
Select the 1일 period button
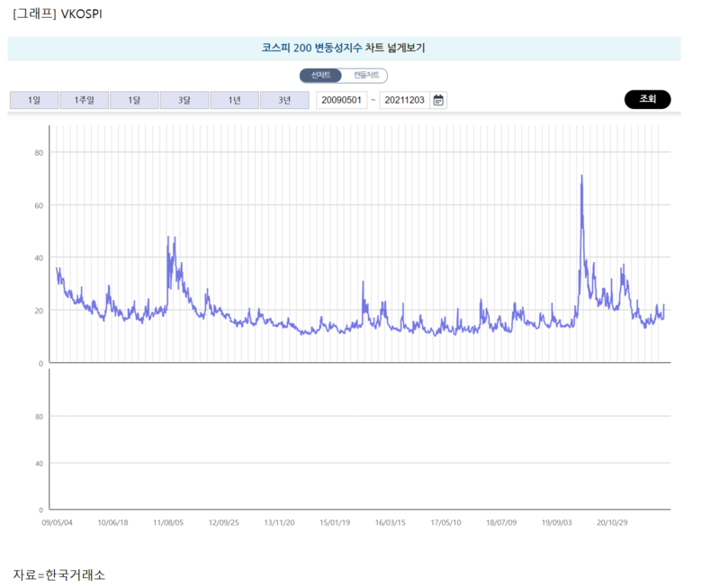(33, 100)
